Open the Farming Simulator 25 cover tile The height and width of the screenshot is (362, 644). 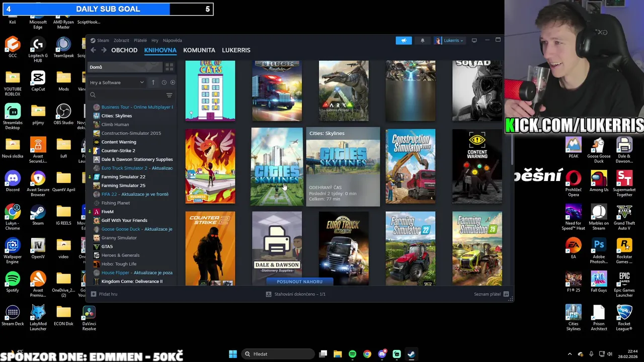pos(477,248)
